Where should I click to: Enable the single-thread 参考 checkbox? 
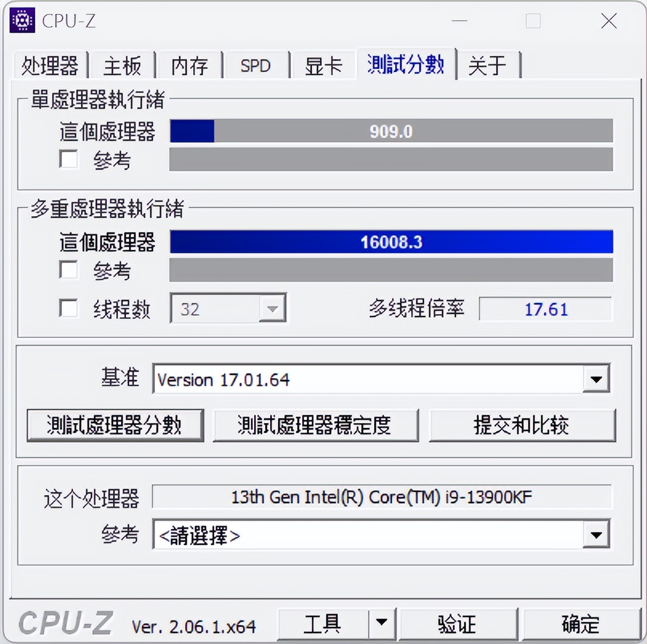coord(68,160)
